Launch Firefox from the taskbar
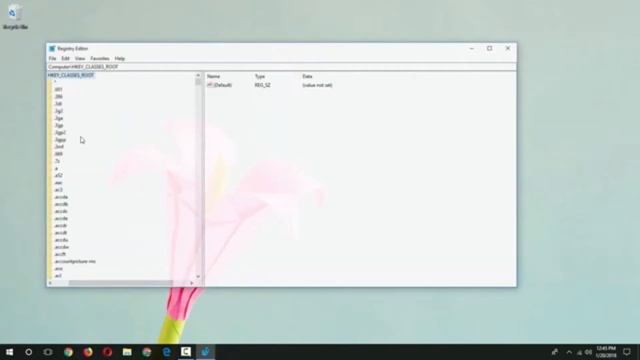This screenshot has width=640, height=360. pos(88,352)
